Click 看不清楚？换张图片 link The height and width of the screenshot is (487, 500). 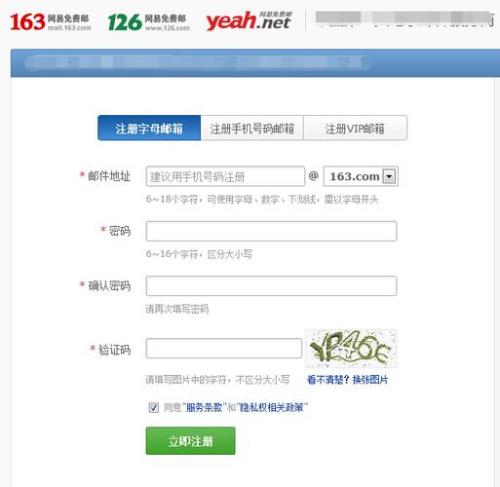(x=347, y=380)
